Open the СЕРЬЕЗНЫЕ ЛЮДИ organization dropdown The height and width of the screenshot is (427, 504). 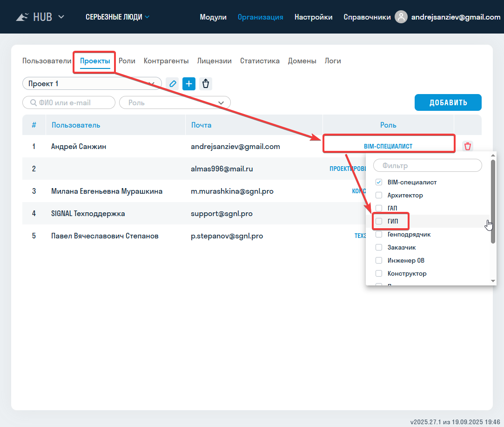(117, 17)
